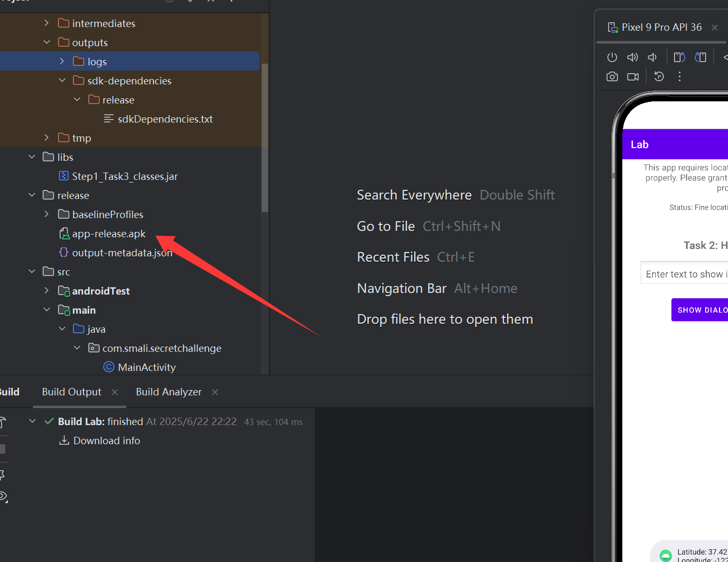Switch to the Build Analyzer tab
This screenshot has width=728, height=562.
168,392
